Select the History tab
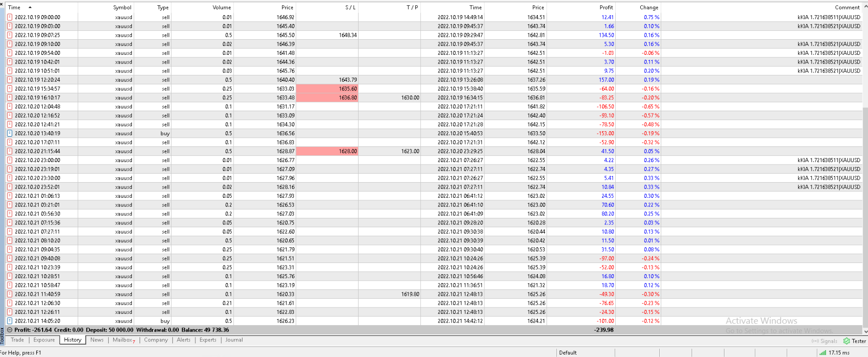Viewport: 868px width, 357px height. pos(72,340)
